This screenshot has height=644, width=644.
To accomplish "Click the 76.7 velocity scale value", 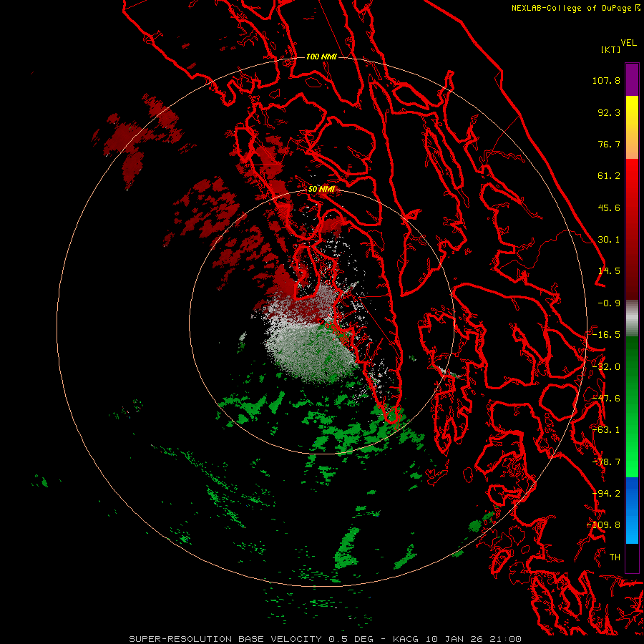I will click(609, 144).
